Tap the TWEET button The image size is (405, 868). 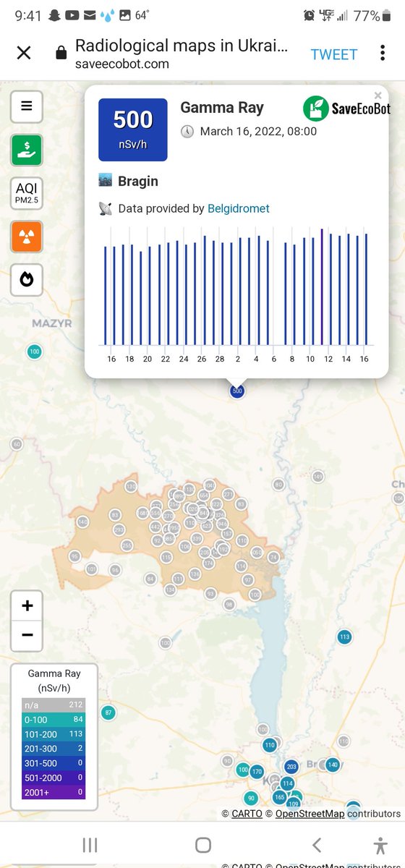(x=334, y=54)
